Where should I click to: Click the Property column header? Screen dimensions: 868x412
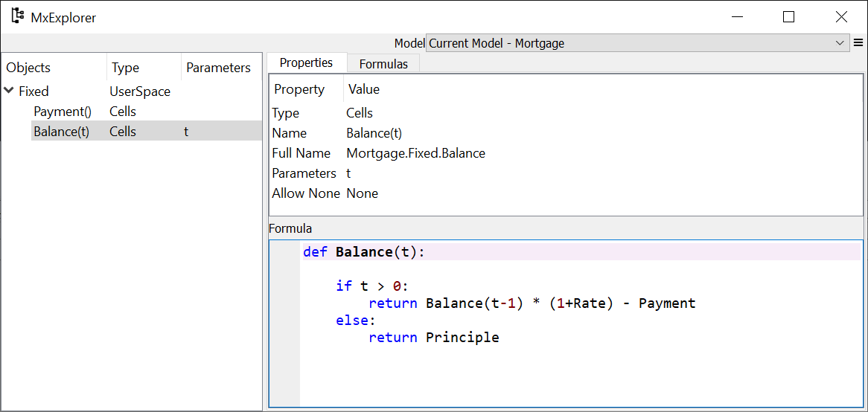pyautogui.click(x=299, y=89)
